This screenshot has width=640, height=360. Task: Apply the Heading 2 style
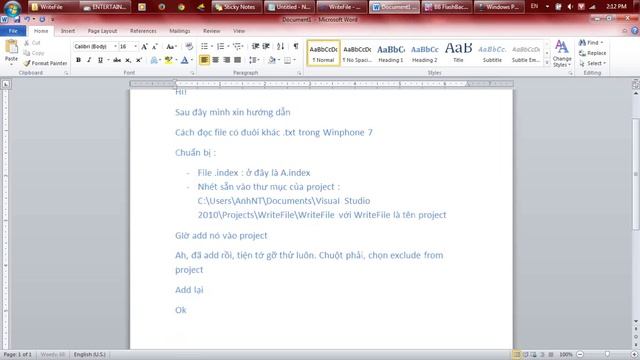pyautogui.click(x=424, y=53)
